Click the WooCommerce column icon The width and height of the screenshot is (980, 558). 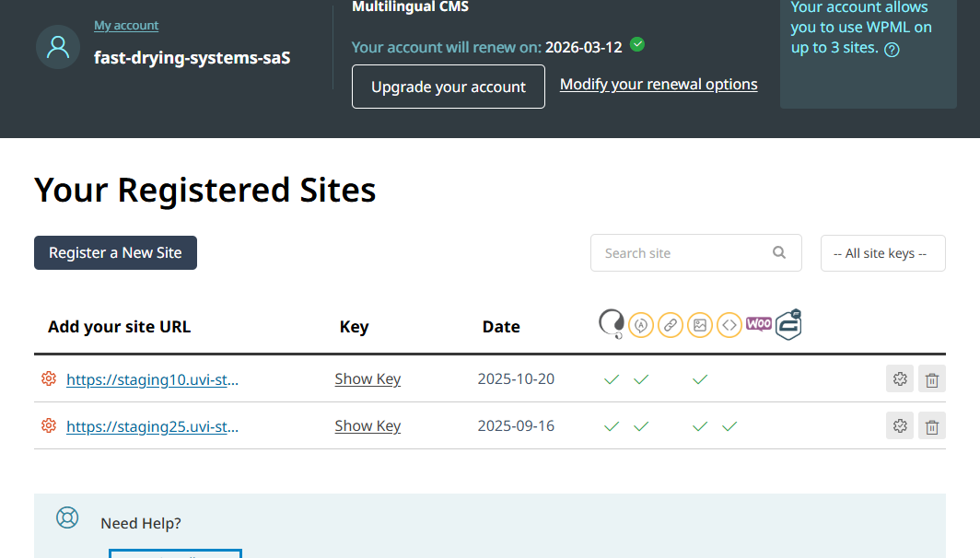759,324
